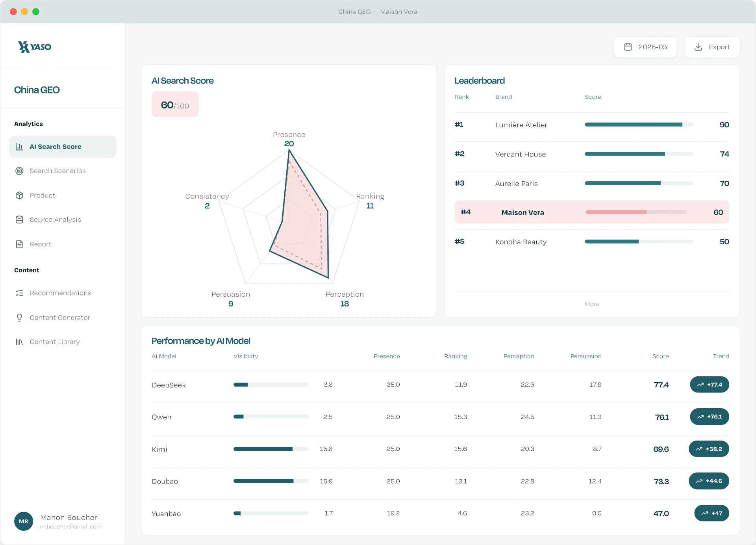
Task: Click the Lumière Atelier score bar
Action: pos(639,125)
